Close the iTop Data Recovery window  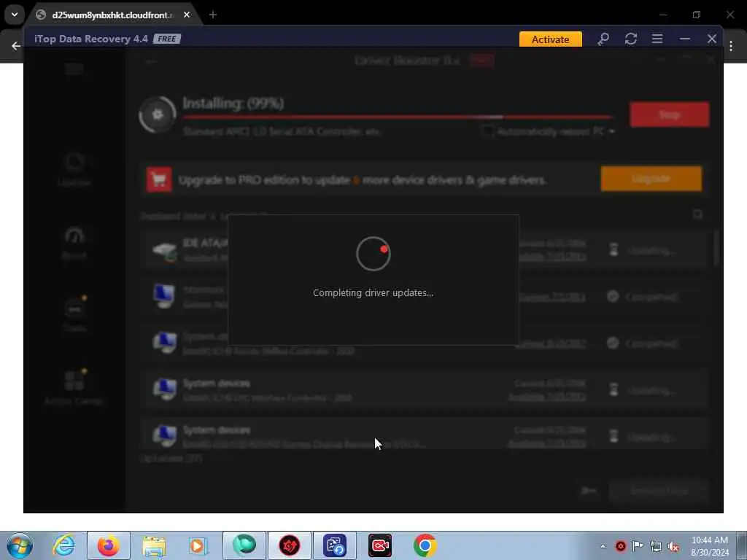(712, 39)
